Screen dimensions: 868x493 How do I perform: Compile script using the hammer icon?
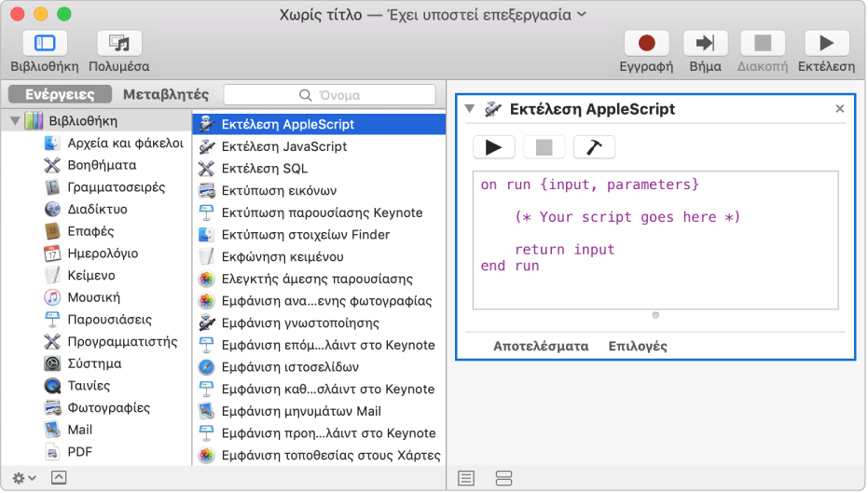pos(594,147)
